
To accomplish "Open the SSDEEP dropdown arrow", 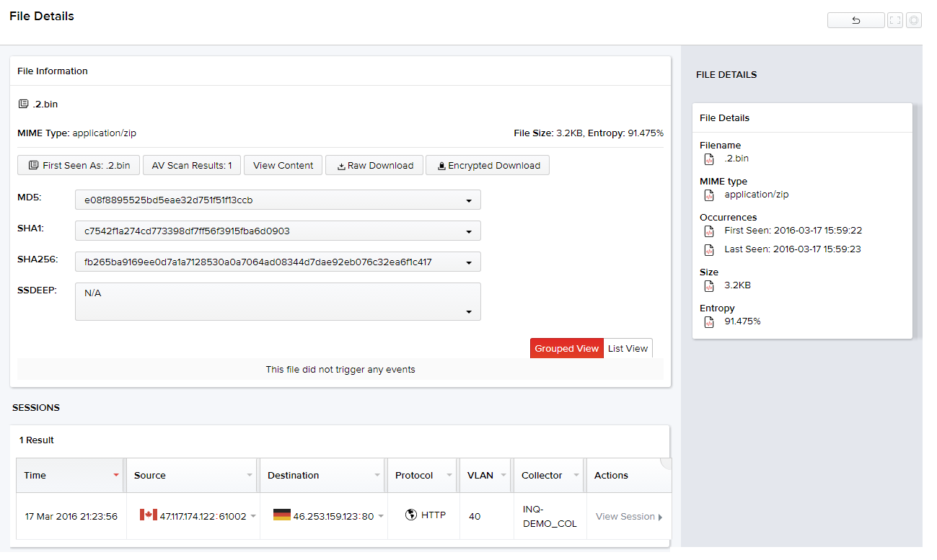I will click(468, 312).
